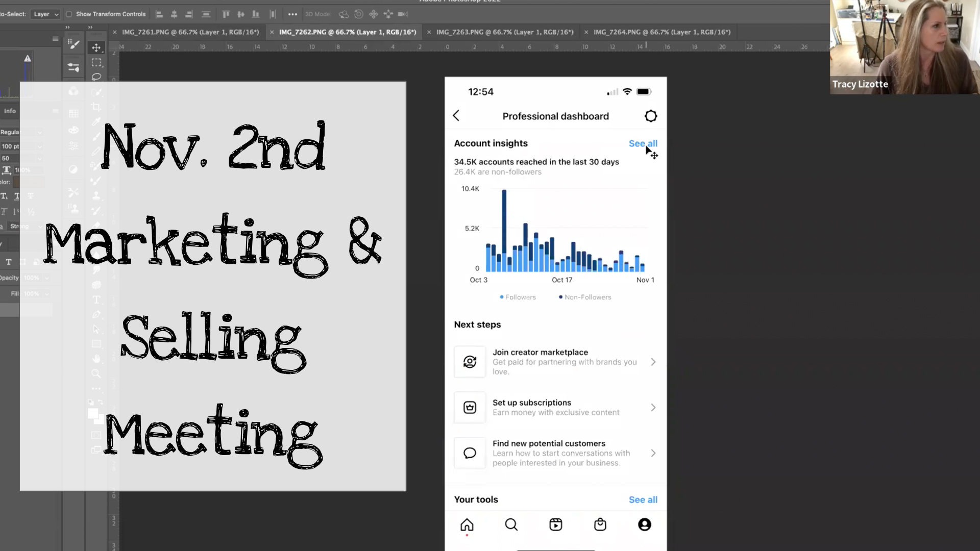Close the IMG_7263.PNG document tab
The image size is (980, 551).
429,32
